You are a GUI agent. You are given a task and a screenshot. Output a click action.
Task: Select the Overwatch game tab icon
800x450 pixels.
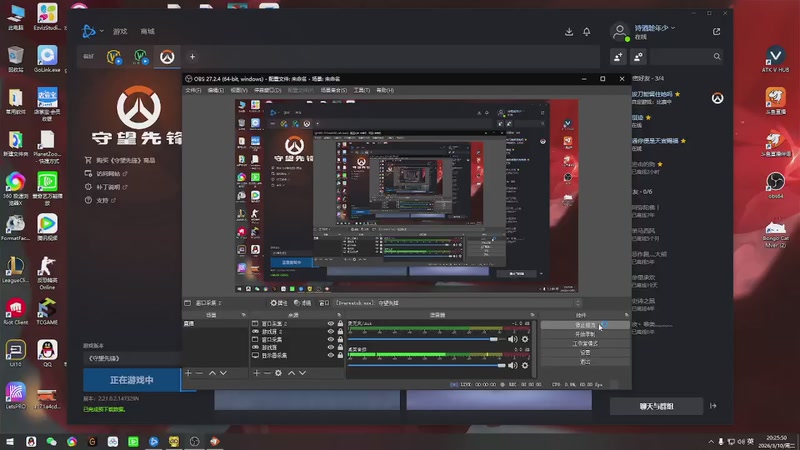coord(167,57)
